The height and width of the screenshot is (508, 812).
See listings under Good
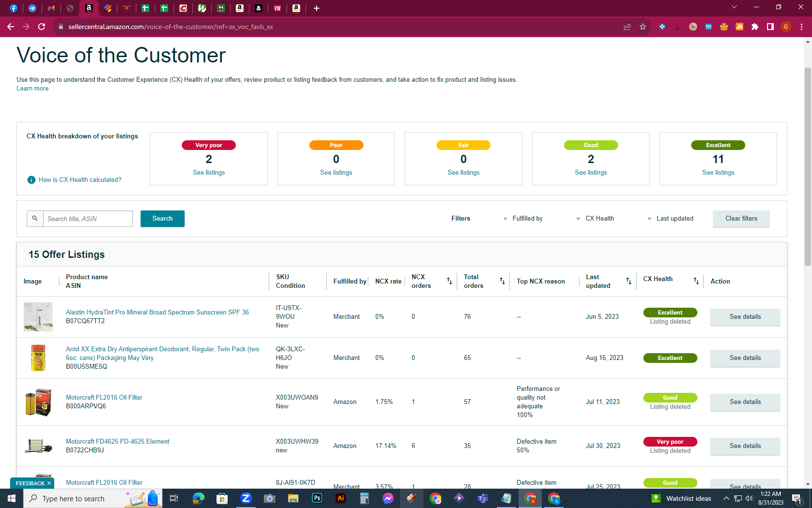pyautogui.click(x=591, y=173)
